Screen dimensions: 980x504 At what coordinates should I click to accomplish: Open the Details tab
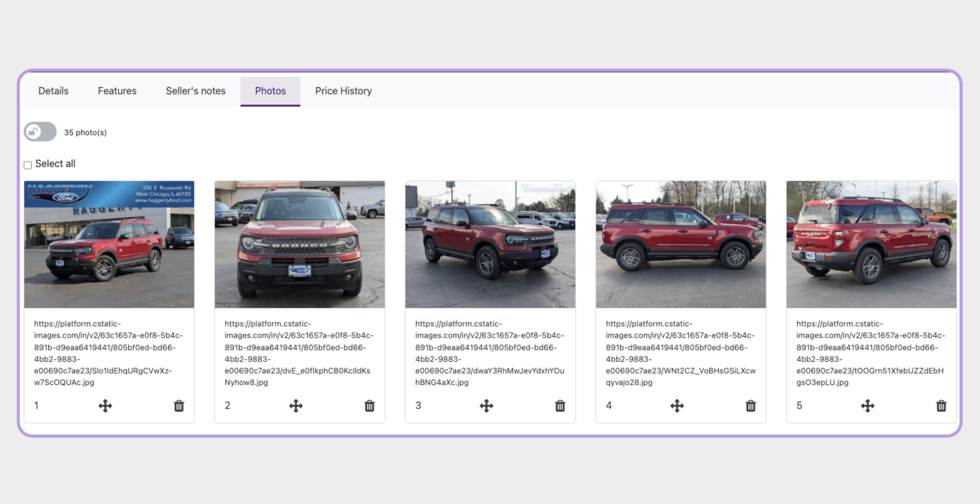tap(53, 91)
